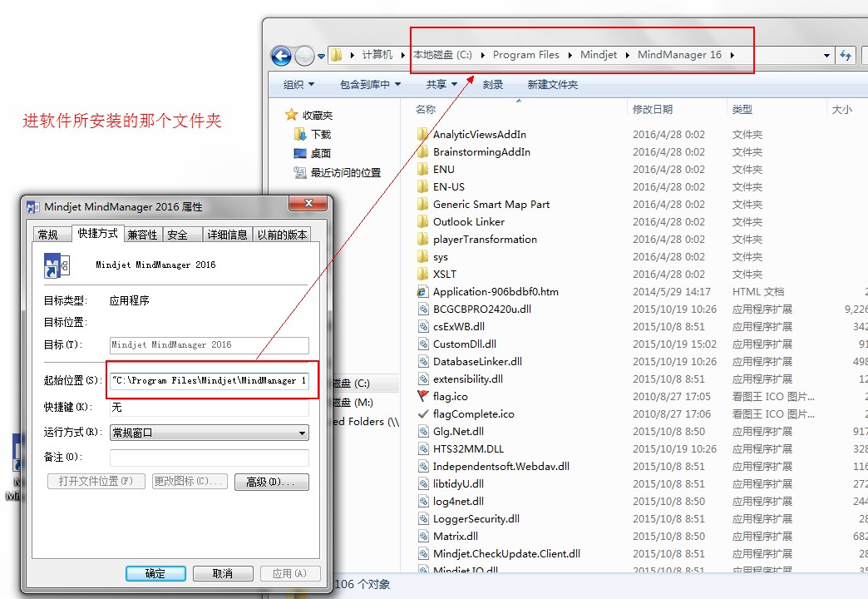Click the 高级 button in properties
The image size is (868, 599).
[271, 482]
